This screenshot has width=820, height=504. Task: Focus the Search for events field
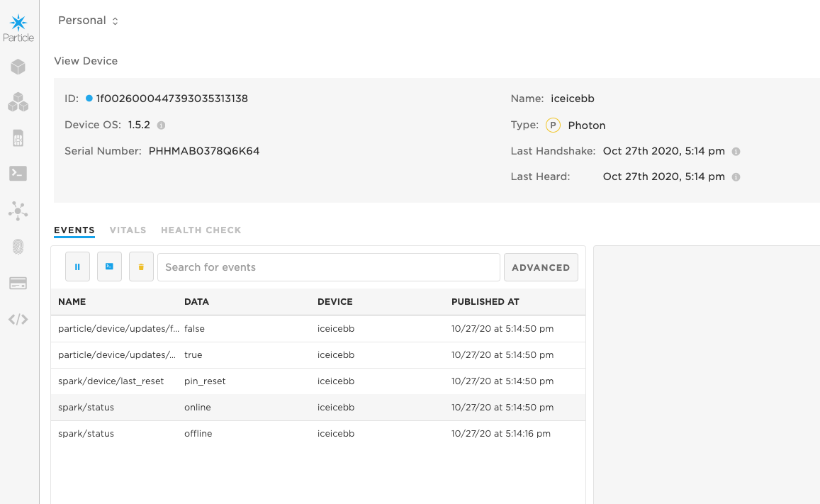click(x=328, y=267)
